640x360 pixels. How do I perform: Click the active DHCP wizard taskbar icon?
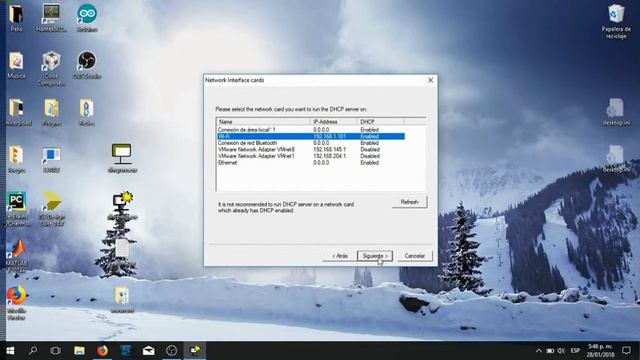195,350
